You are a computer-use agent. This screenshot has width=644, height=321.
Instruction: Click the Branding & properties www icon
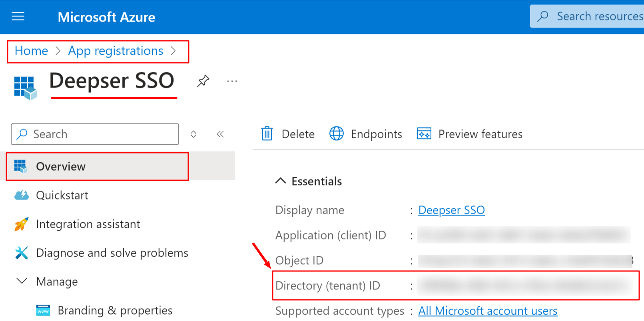pyautogui.click(x=43, y=311)
